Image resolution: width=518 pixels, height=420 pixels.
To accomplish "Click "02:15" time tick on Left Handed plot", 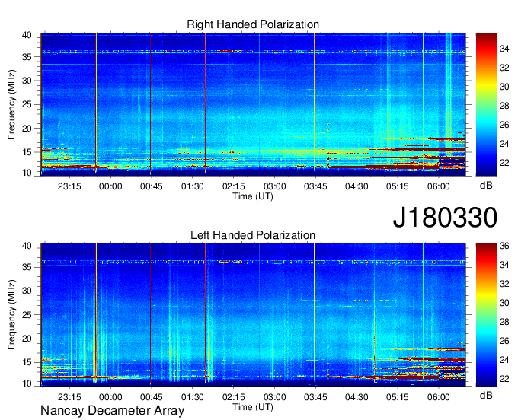I will coord(234,397).
